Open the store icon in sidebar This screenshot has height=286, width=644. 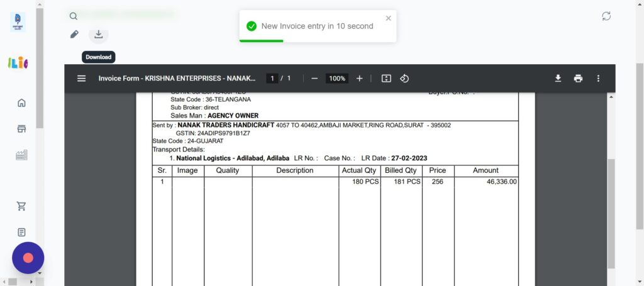21,129
